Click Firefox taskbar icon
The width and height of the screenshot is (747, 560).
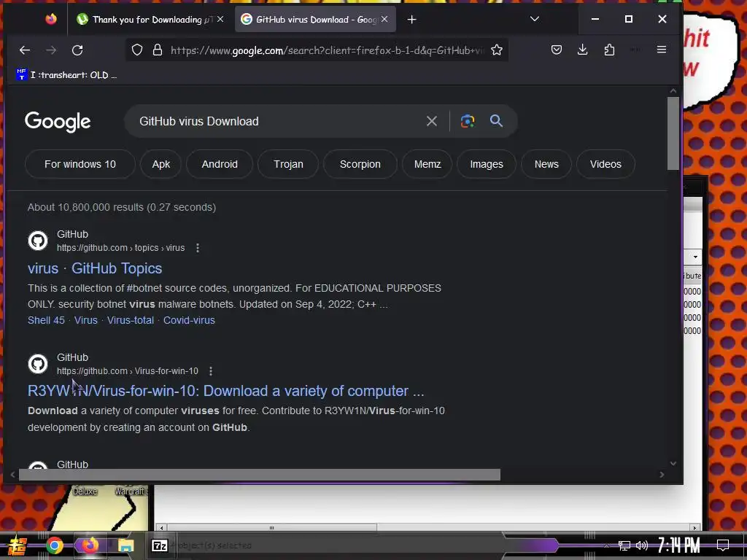(x=90, y=545)
